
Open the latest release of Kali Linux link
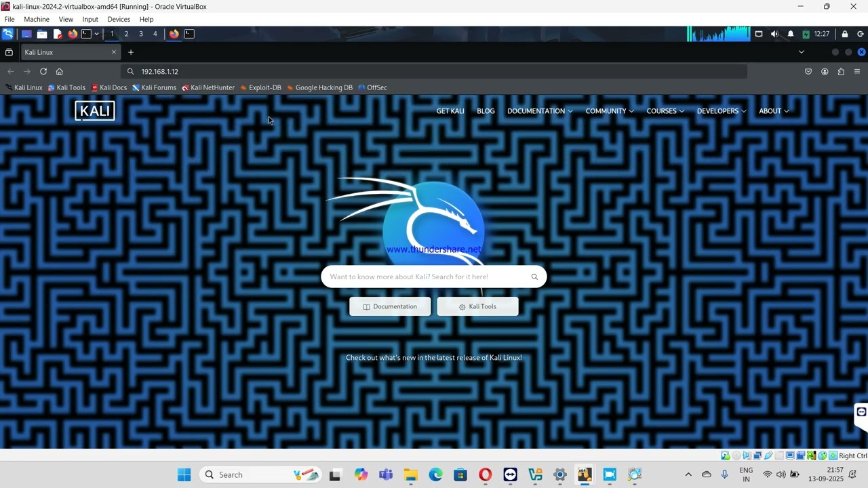coord(434,358)
